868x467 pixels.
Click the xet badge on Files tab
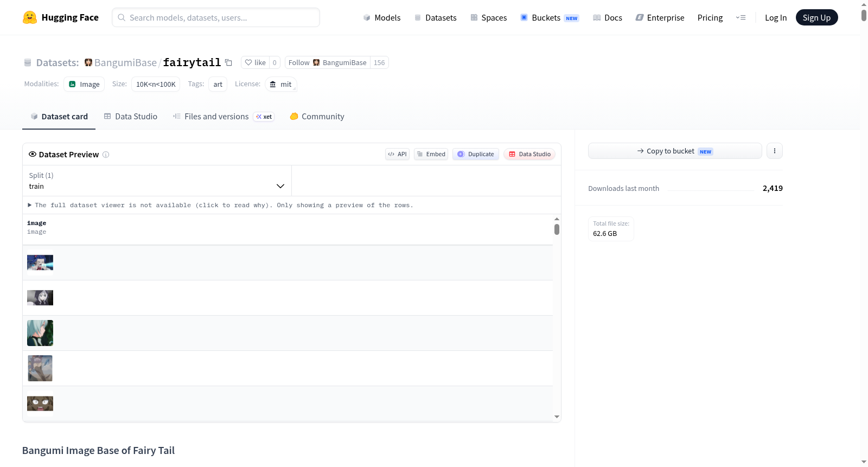264,117
